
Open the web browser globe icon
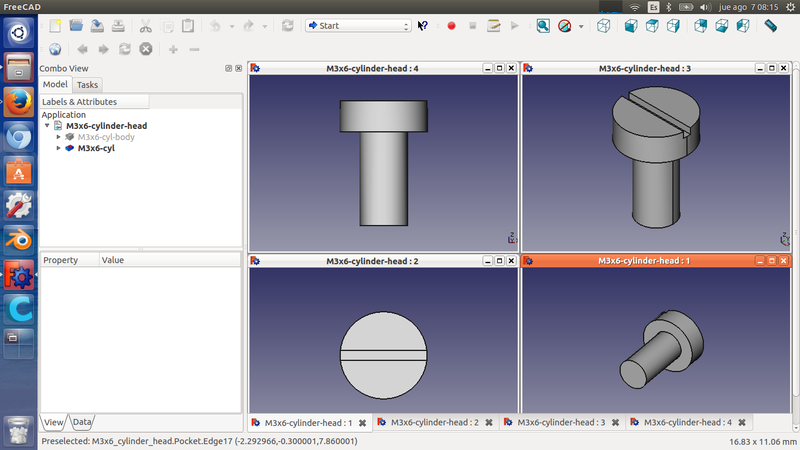click(x=55, y=48)
